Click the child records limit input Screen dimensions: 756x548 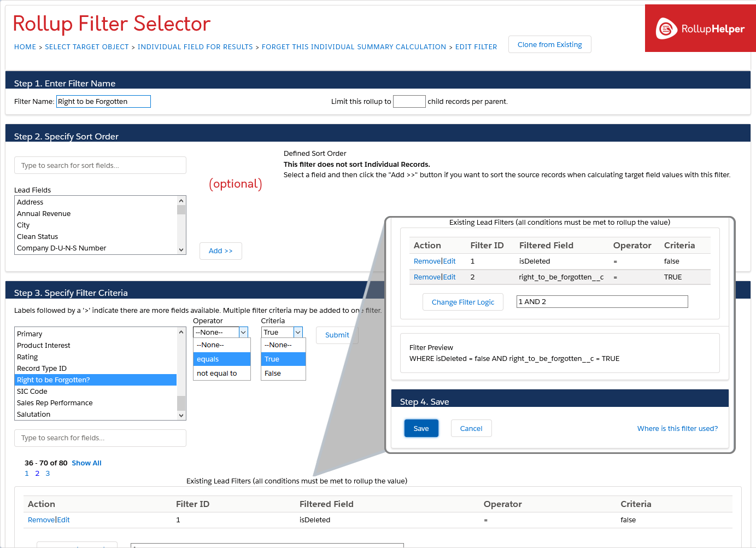coord(409,101)
